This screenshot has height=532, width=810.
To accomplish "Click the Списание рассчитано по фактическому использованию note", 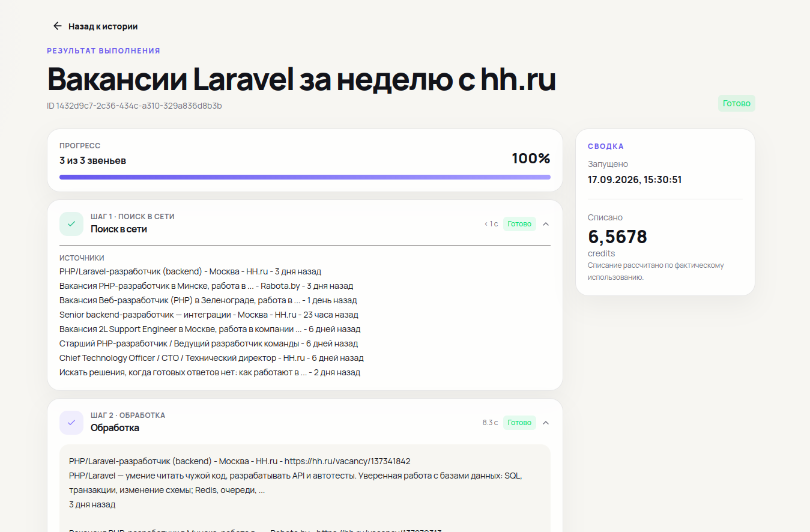I will (x=656, y=271).
